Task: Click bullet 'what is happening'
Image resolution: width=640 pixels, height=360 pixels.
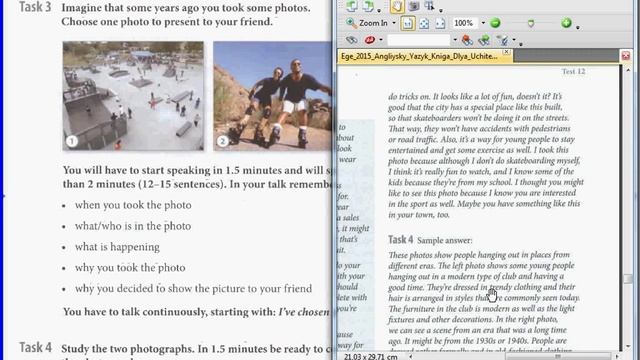Action: click(x=117, y=247)
